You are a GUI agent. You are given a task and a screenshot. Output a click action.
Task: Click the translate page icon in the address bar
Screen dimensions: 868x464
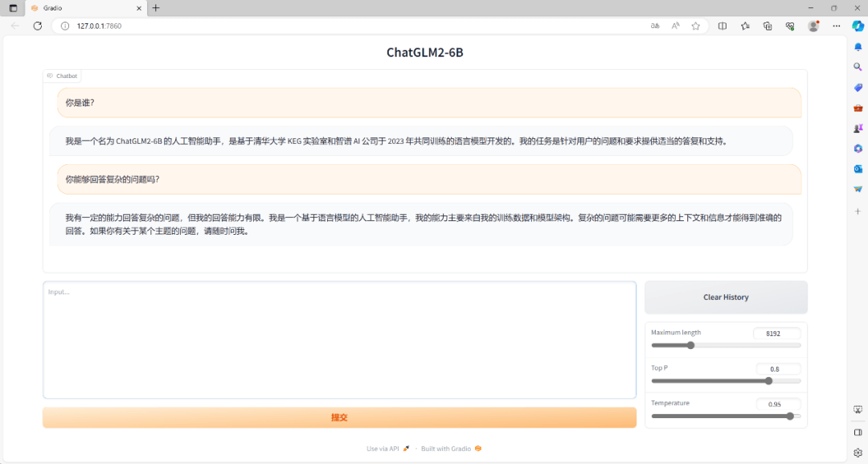pos(655,26)
